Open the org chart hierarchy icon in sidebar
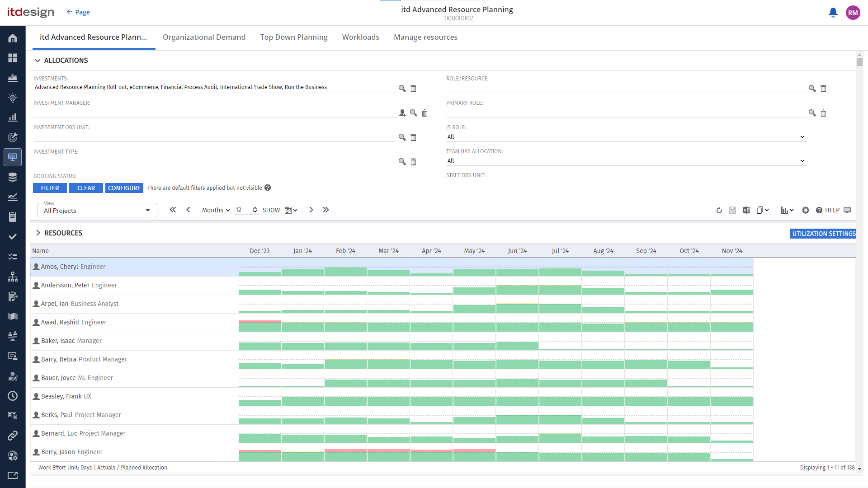Screen dimensions: 868x488 pyautogui.click(x=13, y=277)
